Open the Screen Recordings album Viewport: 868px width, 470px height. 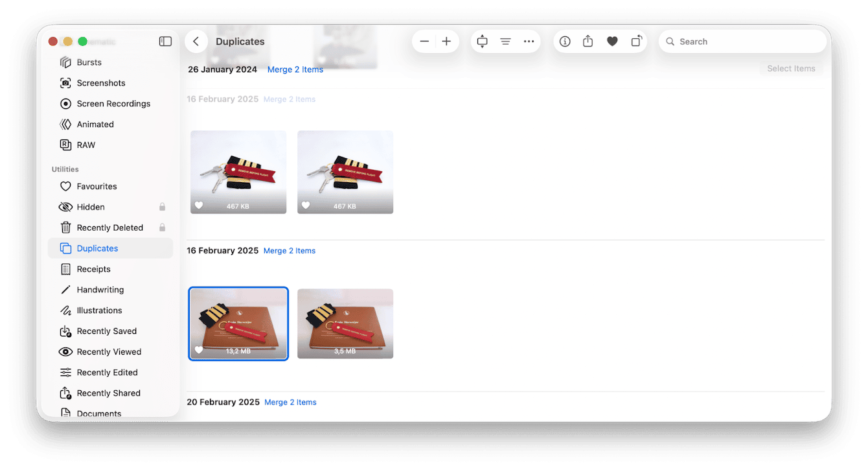[x=113, y=103]
